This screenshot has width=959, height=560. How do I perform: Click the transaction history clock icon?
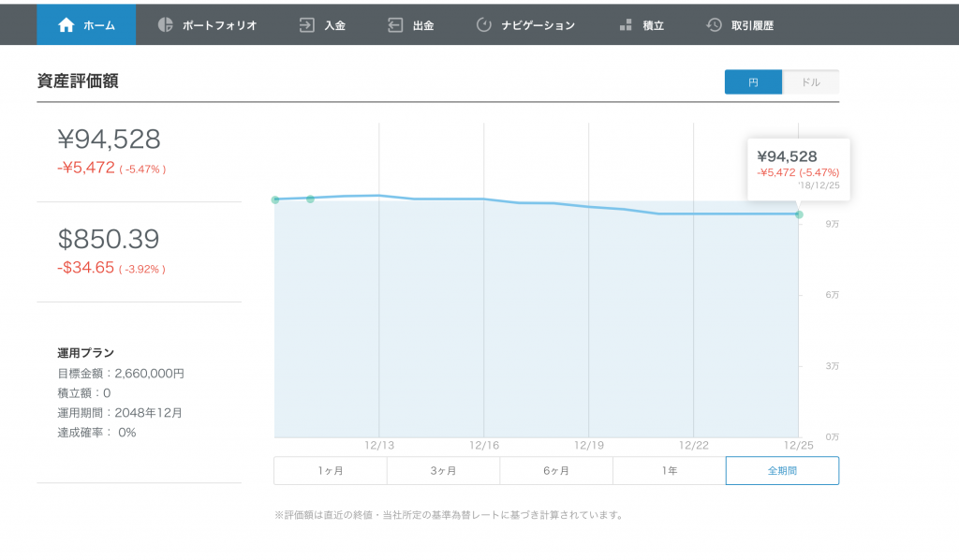pos(714,25)
